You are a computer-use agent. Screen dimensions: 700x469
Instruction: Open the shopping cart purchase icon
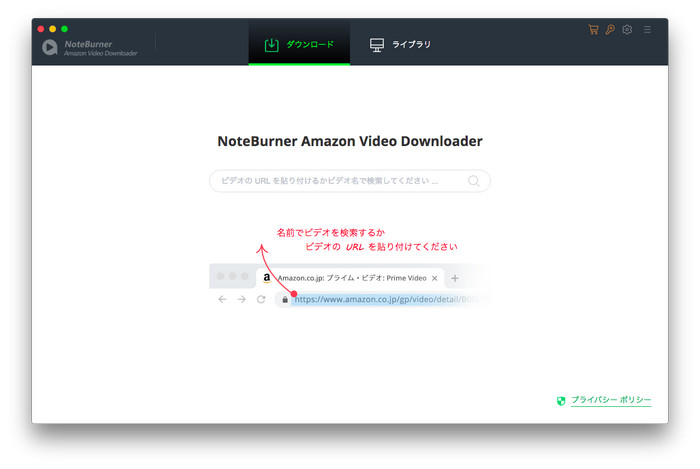(593, 29)
